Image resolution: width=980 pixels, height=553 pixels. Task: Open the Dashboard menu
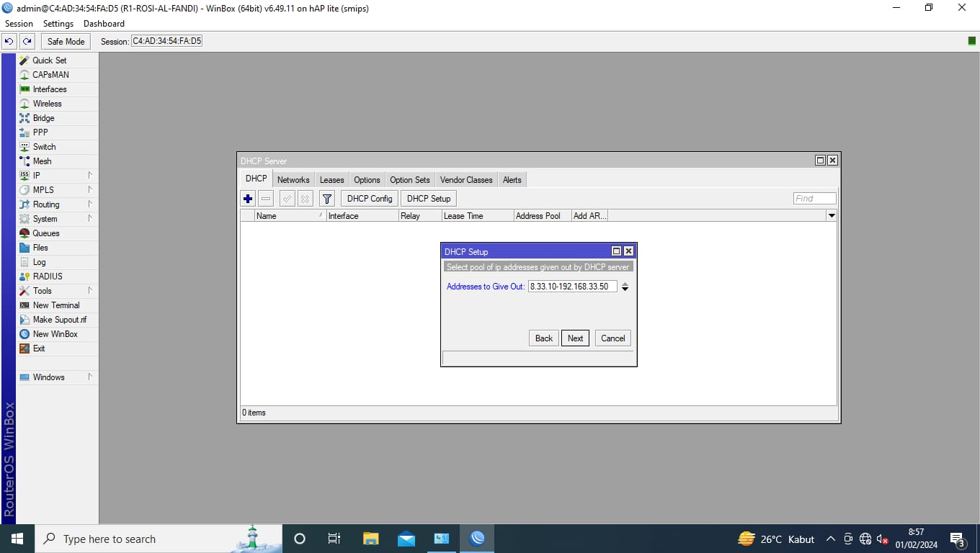pyautogui.click(x=104, y=24)
